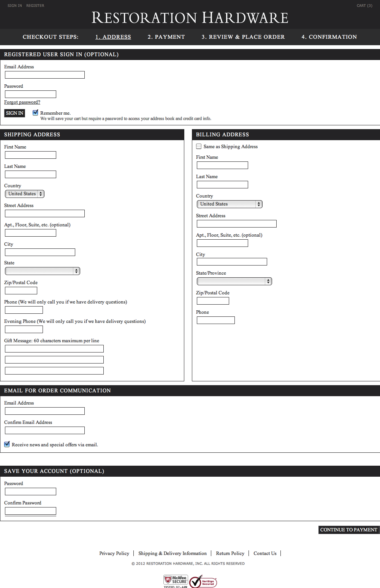Click the shipping First Name field

(x=30, y=155)
